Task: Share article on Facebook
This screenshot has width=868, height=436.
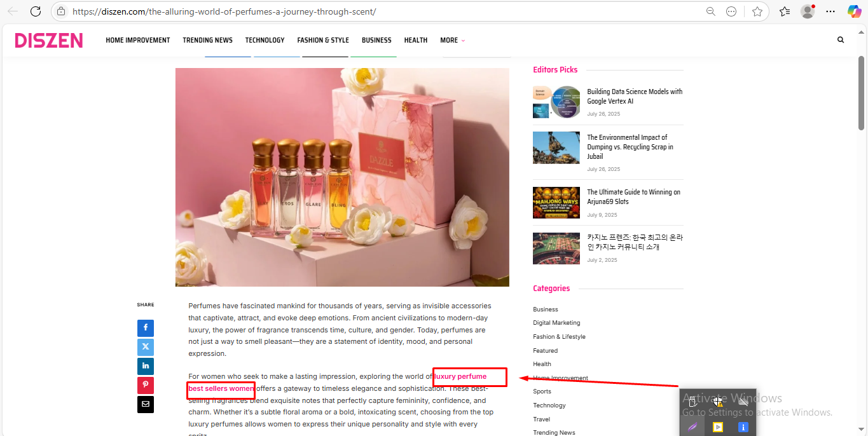Action: coord(146,328)
